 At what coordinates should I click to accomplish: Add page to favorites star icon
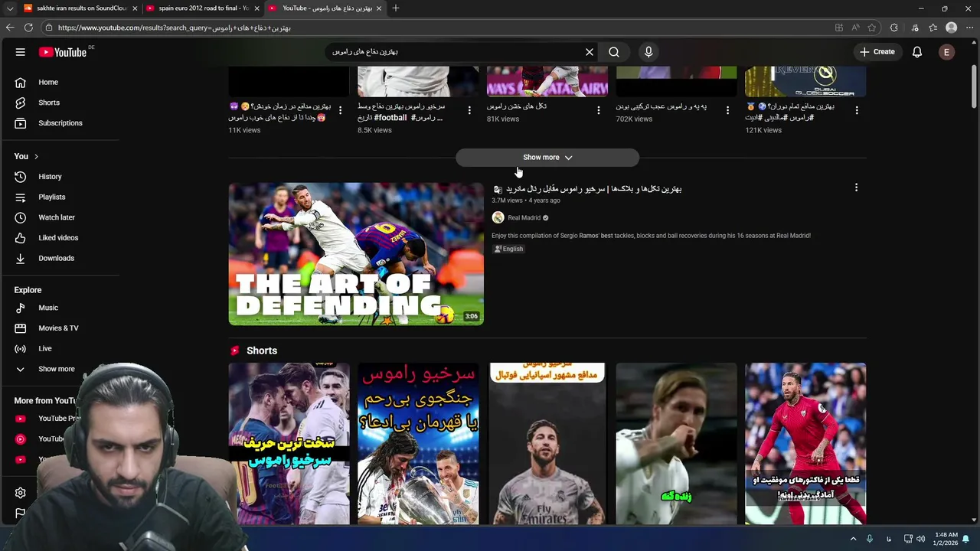click(872, 28)
